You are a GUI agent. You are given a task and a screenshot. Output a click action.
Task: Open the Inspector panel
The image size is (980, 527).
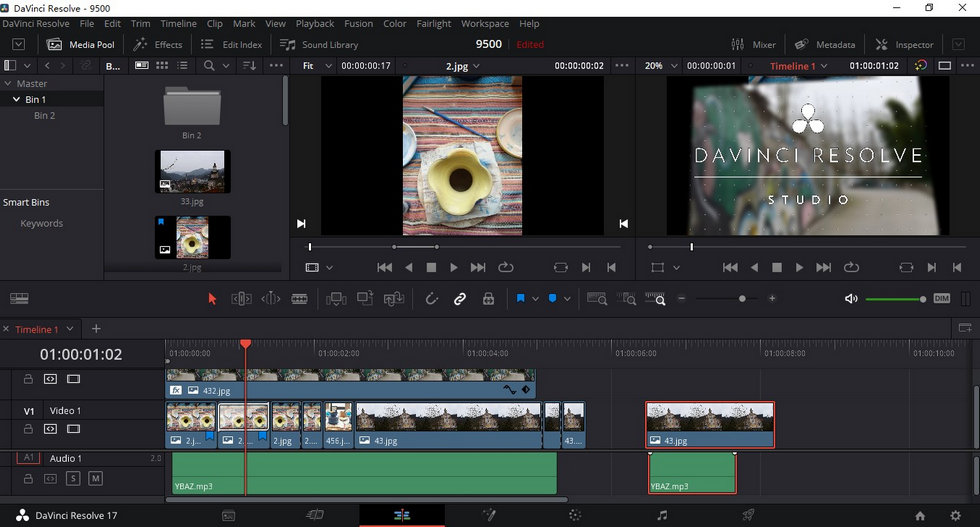904,44
